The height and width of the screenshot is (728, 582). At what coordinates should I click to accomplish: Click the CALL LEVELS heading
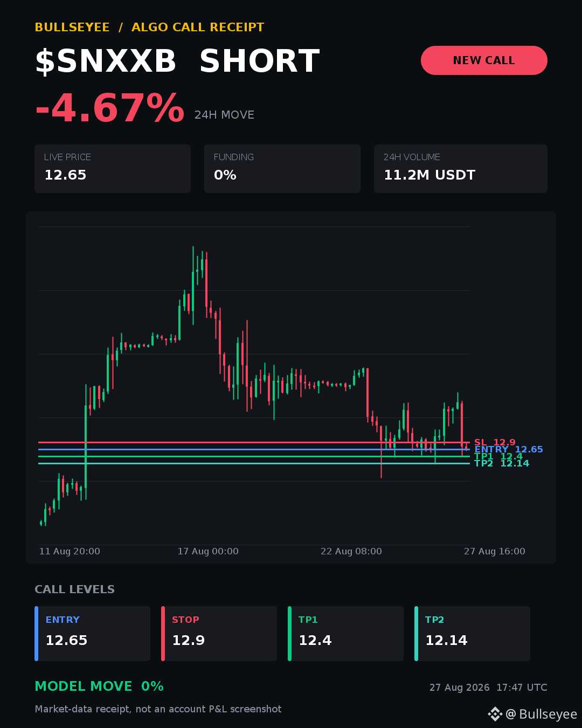[74, 589]
